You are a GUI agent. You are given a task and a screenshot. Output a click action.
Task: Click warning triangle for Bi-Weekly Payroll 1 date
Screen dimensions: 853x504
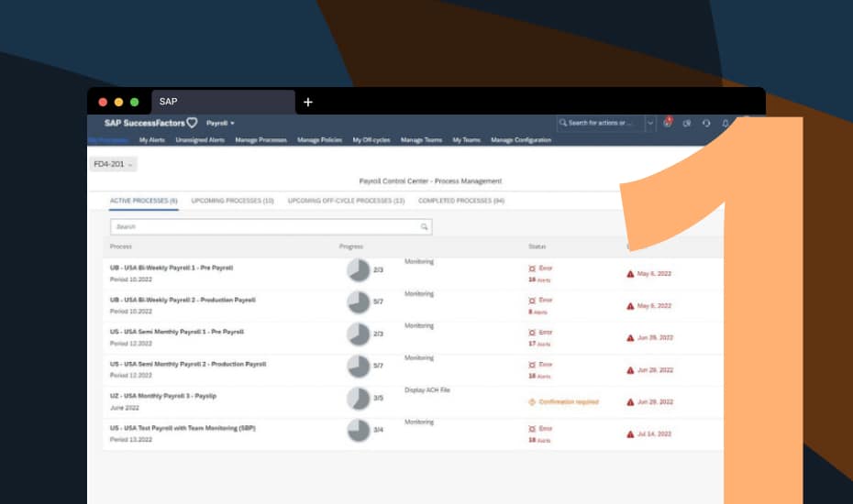(630, 273)
